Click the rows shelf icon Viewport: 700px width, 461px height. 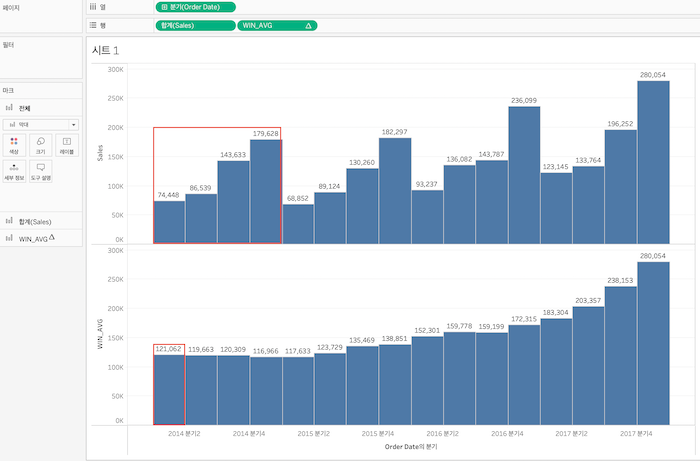[x=93, y=25]
